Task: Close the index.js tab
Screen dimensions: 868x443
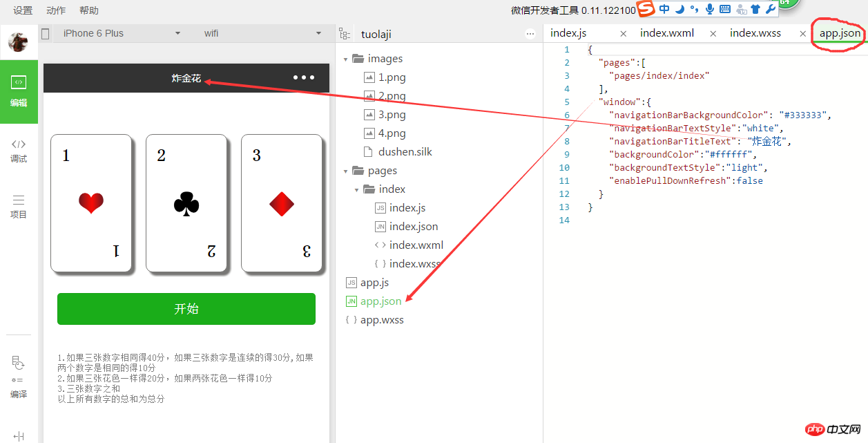Action: point(624,34)
